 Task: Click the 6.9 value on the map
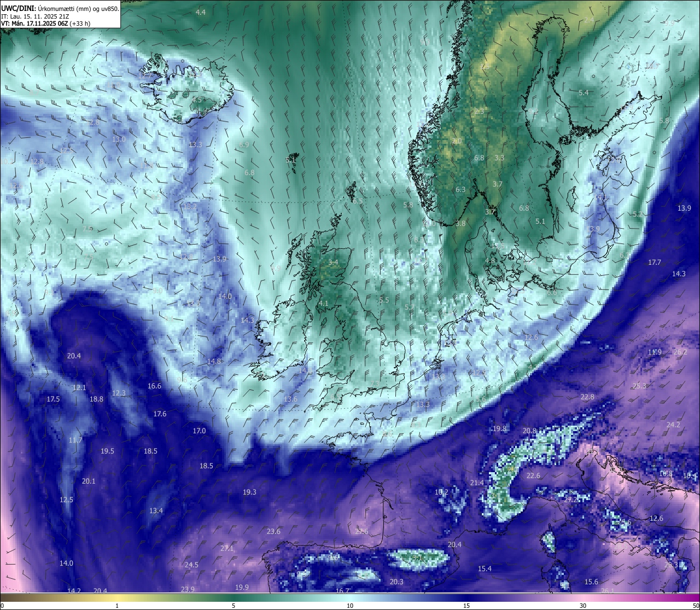point(244,145)
